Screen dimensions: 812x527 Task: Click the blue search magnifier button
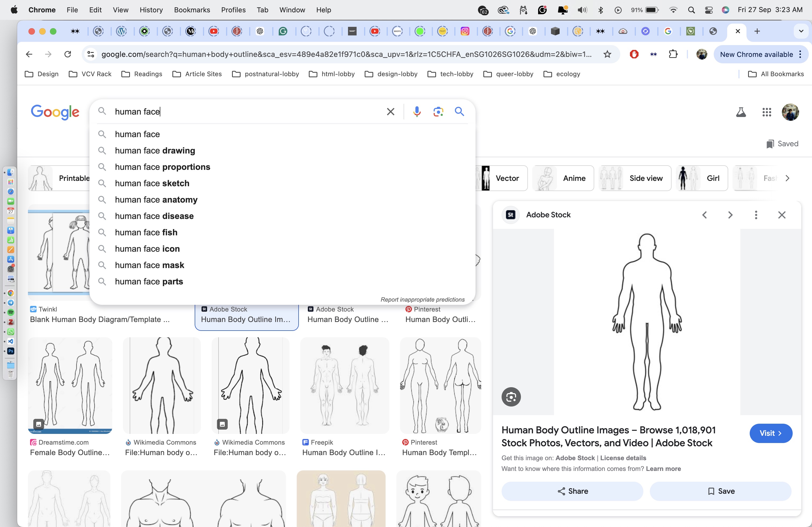[x=459, y=111]
